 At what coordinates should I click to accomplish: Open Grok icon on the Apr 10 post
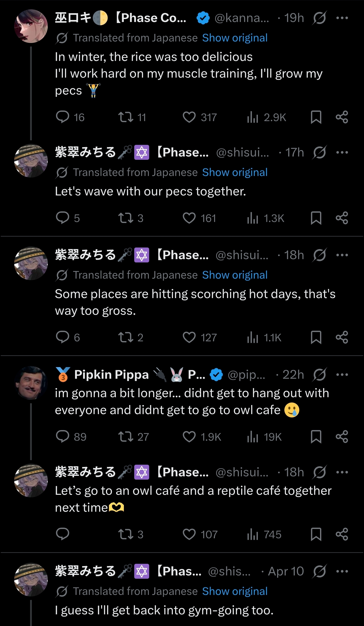(x=320, y=571)
